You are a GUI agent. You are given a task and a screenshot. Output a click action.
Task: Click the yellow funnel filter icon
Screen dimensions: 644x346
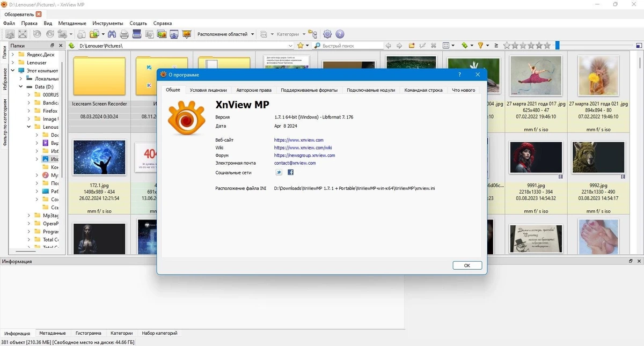(x=480, y=46)
